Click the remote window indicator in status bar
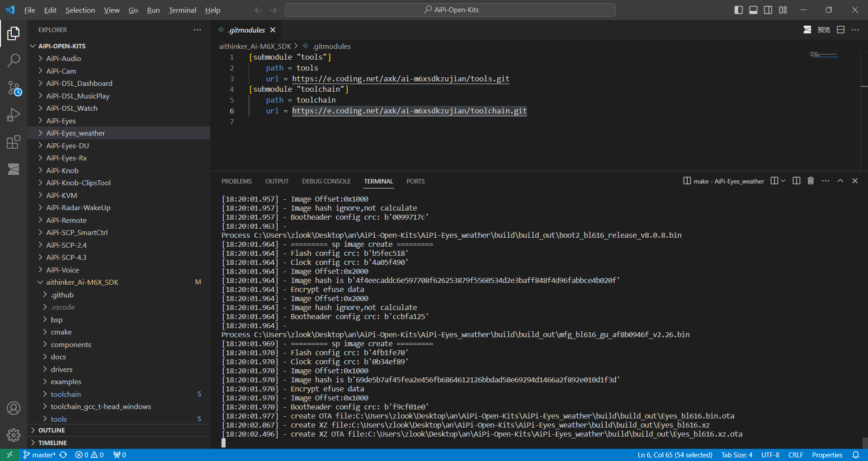 [9, 455]
